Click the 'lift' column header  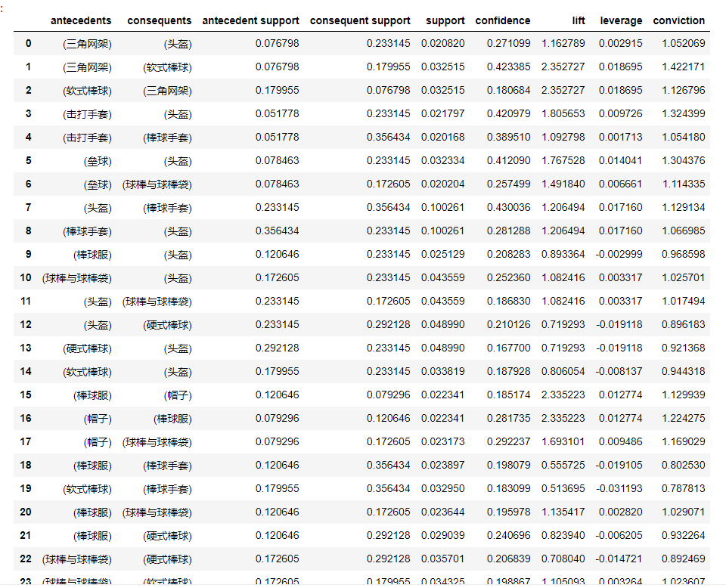pyautogui.click(x=579, y=21)
